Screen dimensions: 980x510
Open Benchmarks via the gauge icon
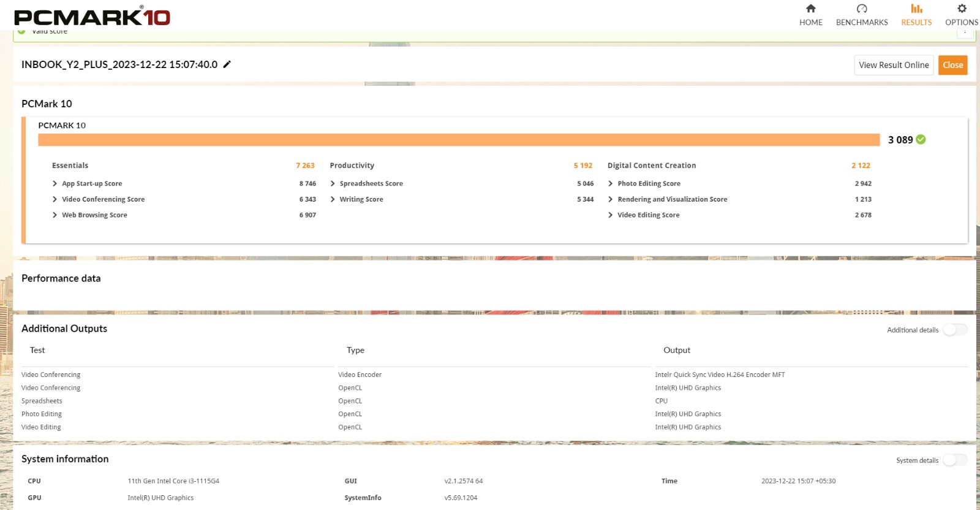coord(861,9)
